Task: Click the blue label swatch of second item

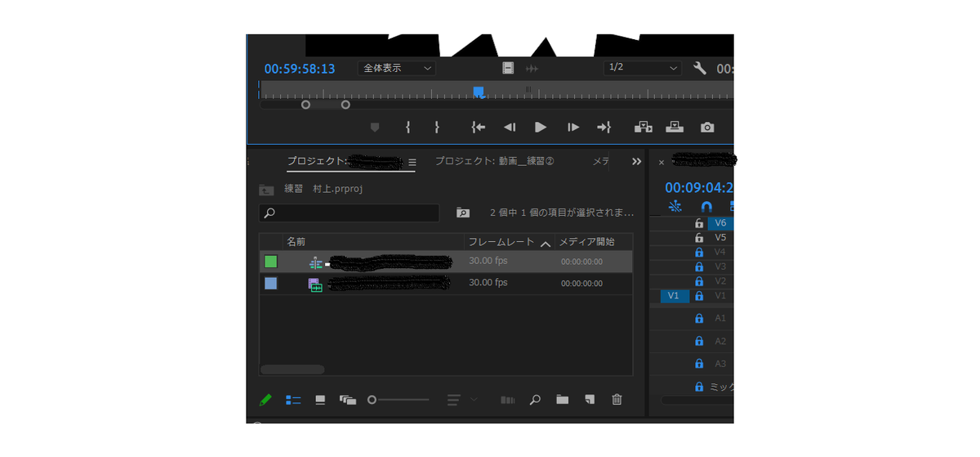Action: pyautogui.click(x=270, y=284)
